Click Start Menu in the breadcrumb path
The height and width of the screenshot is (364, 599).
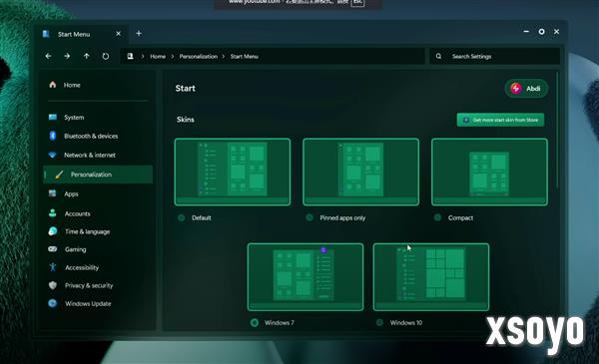point(245,57)
